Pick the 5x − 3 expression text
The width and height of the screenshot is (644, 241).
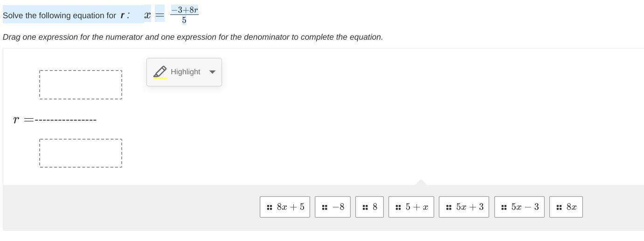[x=525, y=207]
